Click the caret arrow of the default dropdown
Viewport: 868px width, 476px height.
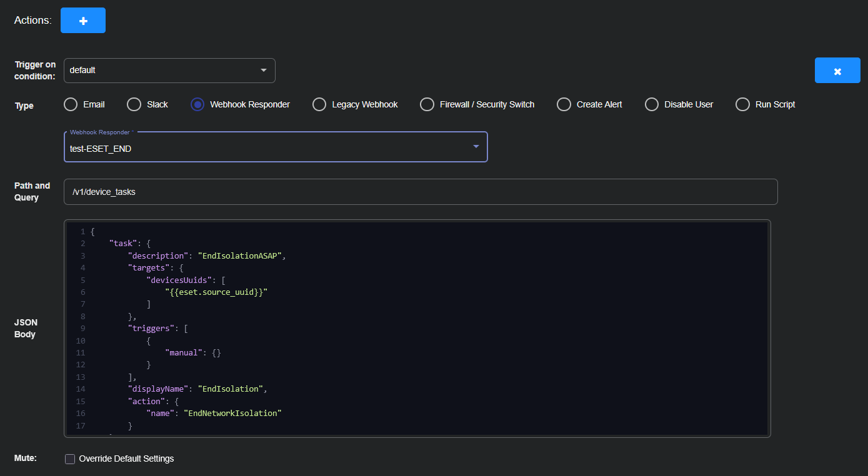(x=263, y=70)
